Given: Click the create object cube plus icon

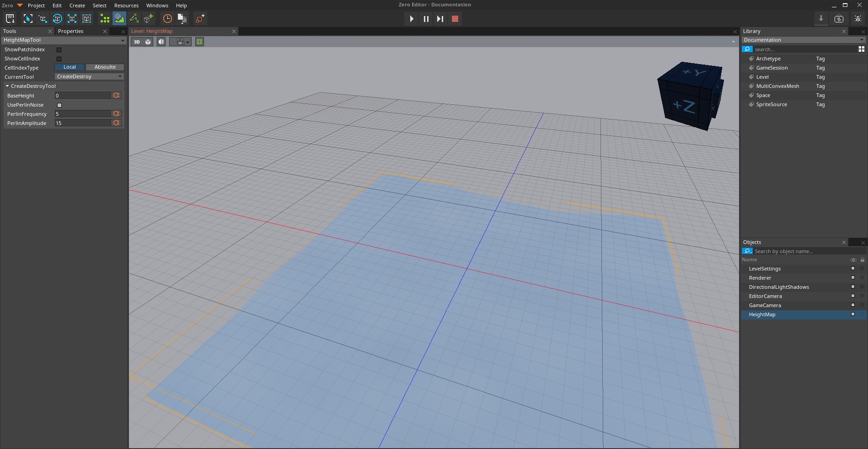Looking at the screenshot, I should point(149,19).
